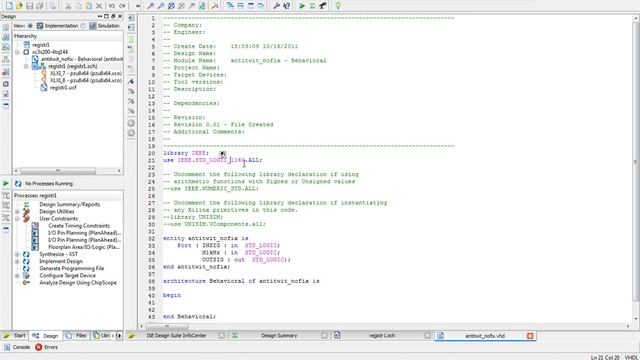640x360 pixels.
Task: Click the Delete X toolbar icon
Action: coord(99,6)
